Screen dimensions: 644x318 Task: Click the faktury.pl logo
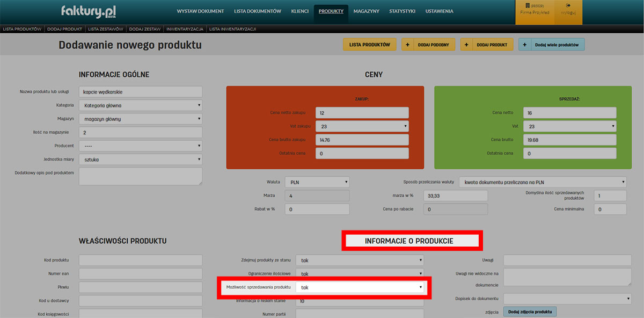coord(89,11)
